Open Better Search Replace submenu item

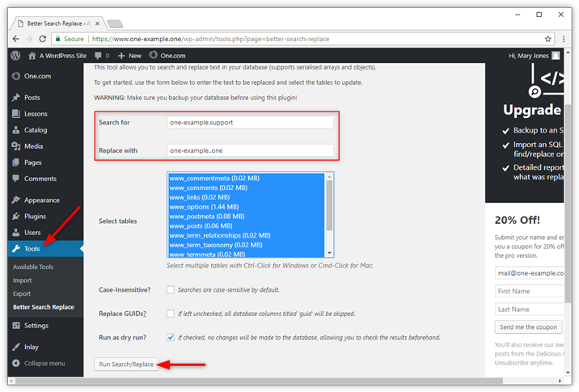(x=44, y=307)
